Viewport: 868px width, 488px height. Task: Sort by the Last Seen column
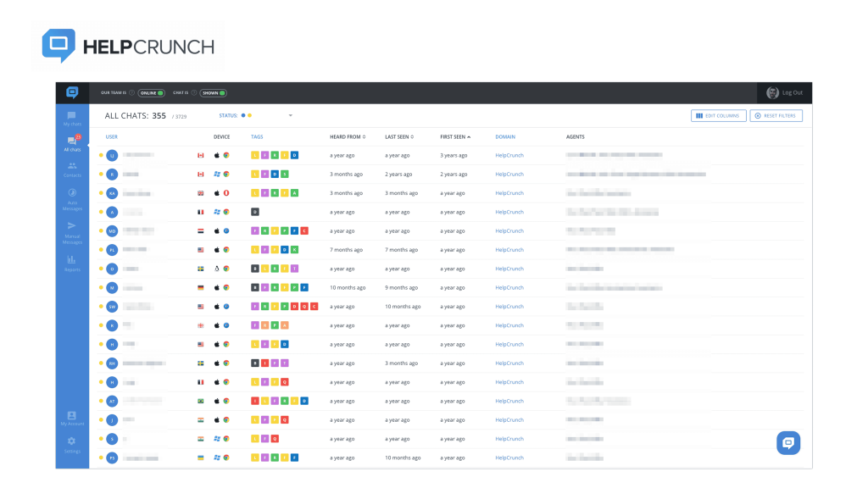pos(399,136)
